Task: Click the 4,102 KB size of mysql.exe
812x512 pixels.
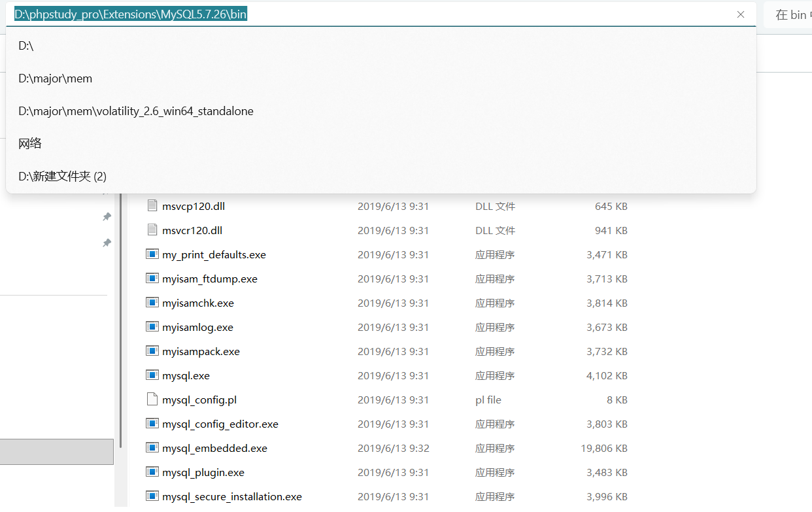Action: click(607, 375)
